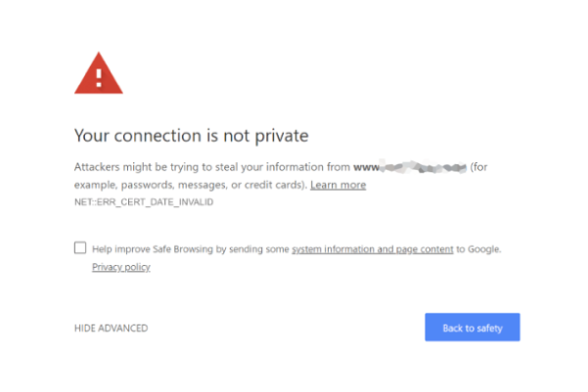Screen dimensions: 588x392
Task: Click the red warning triangle icon
Action: pos(98,73)
